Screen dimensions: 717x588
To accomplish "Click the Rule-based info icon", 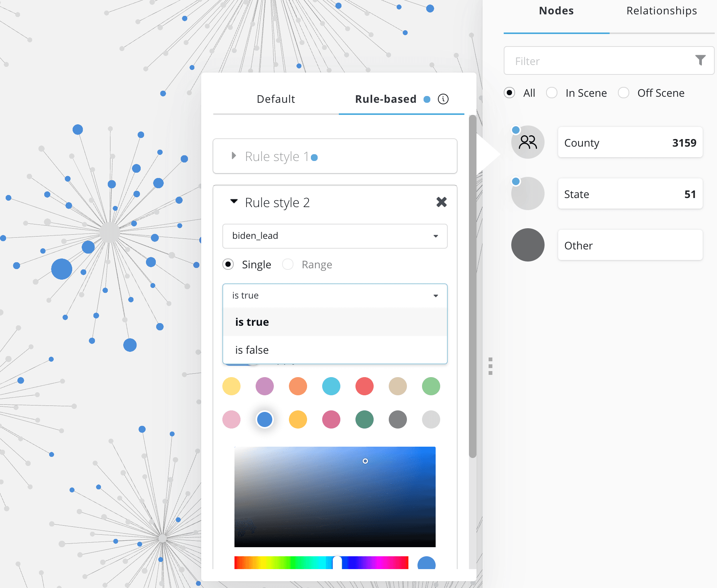I will point(443,99).
